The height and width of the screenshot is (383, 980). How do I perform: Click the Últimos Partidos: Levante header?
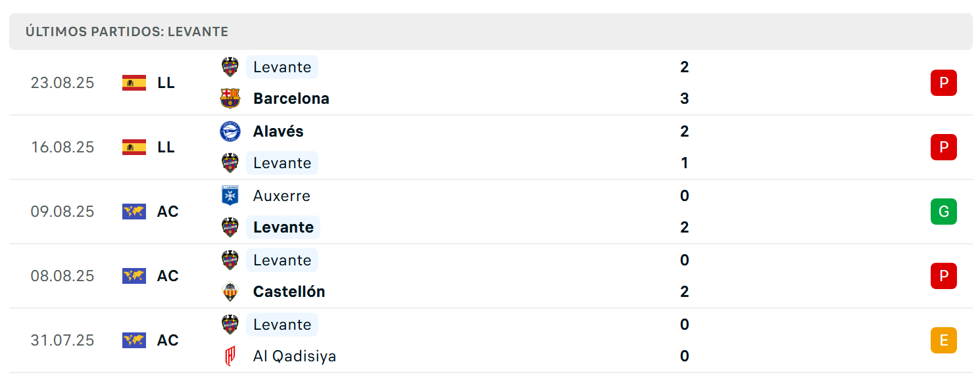point(127,32)
